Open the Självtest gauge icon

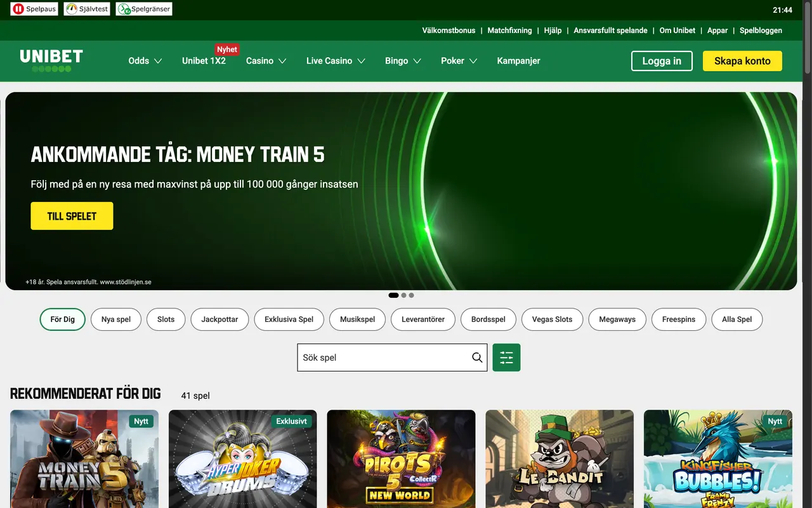click(87, 9)
